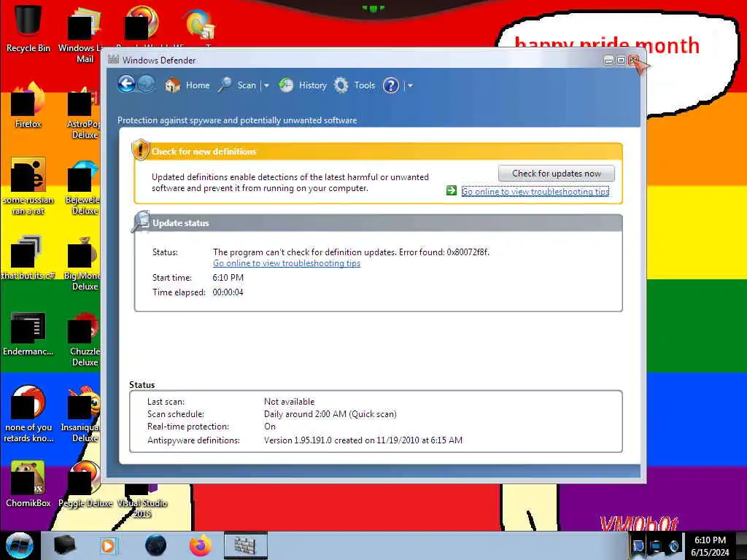Open the dark globe taskbar icon

[155, 545]
